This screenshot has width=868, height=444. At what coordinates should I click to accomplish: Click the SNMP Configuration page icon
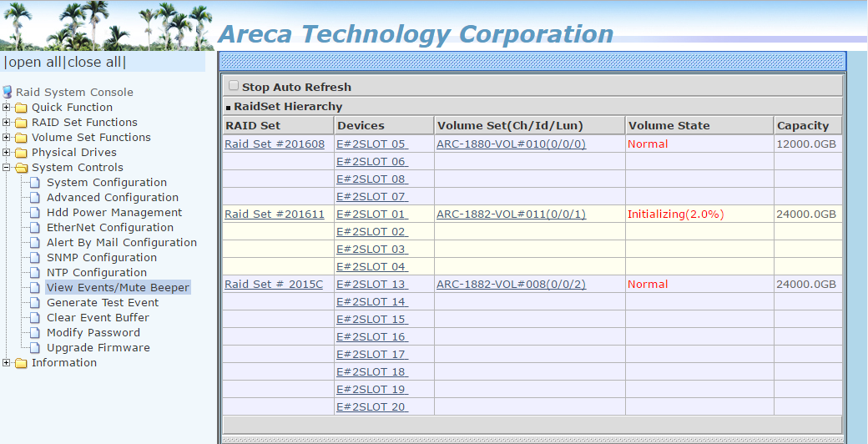[x=35, y=258]
